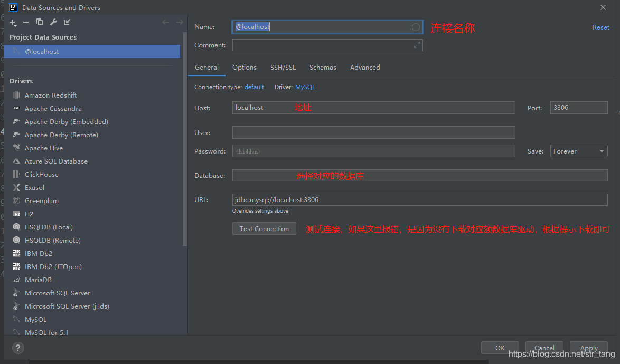Click the H2 driver icon
Viewport: 620px width, 364px height.
click(x=16, y=214)
